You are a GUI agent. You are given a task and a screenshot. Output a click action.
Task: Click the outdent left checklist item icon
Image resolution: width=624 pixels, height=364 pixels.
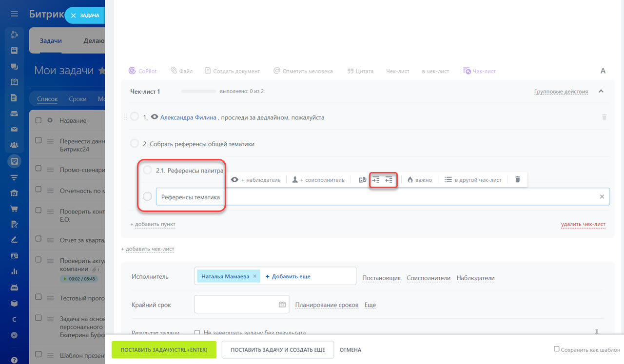coord(389,180)
